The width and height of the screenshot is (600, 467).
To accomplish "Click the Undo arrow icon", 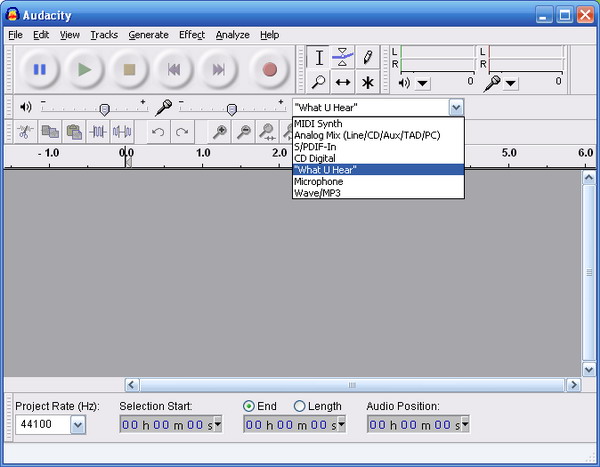I will pyautogui.click(x=158, y=132).
